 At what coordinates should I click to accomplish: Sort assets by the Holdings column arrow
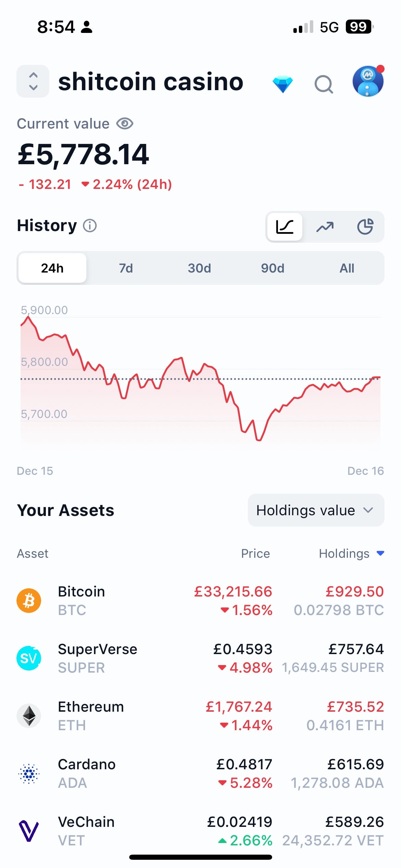(380, 553)
